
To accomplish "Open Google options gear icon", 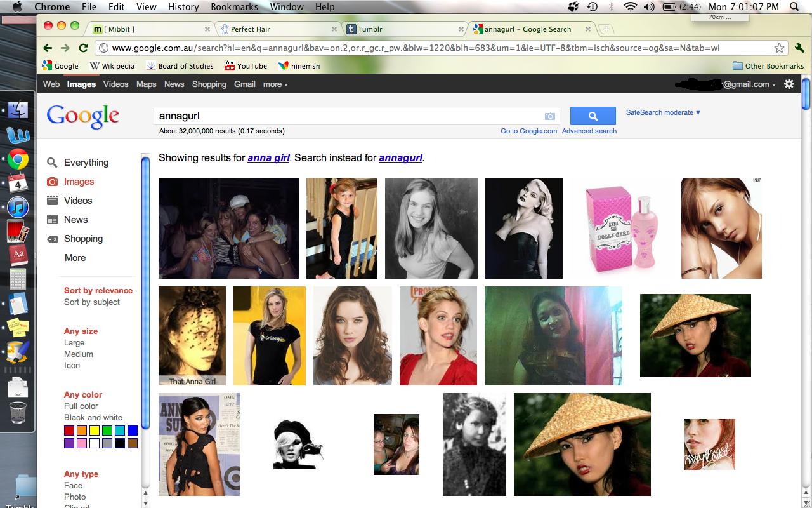I will pos(789,84).
